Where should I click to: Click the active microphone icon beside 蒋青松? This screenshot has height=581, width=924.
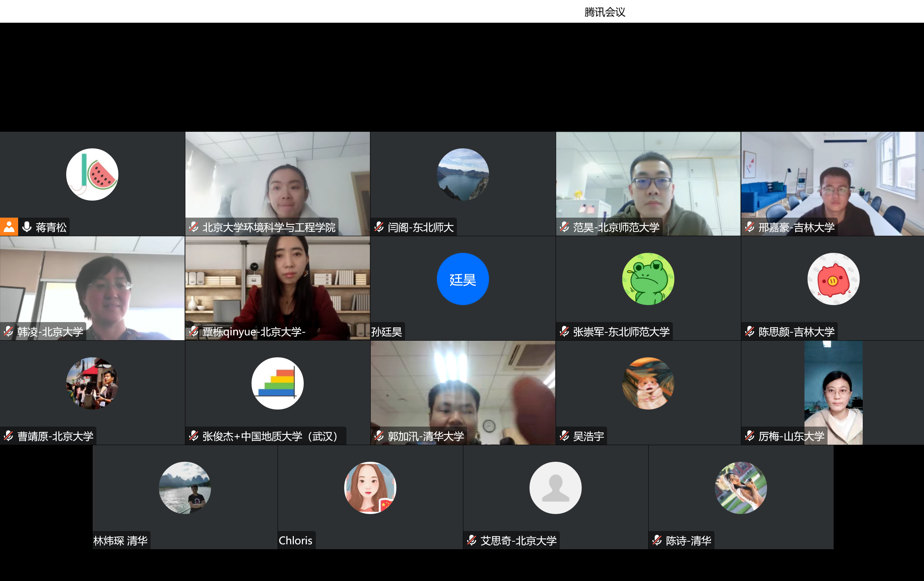coord(27,227)
